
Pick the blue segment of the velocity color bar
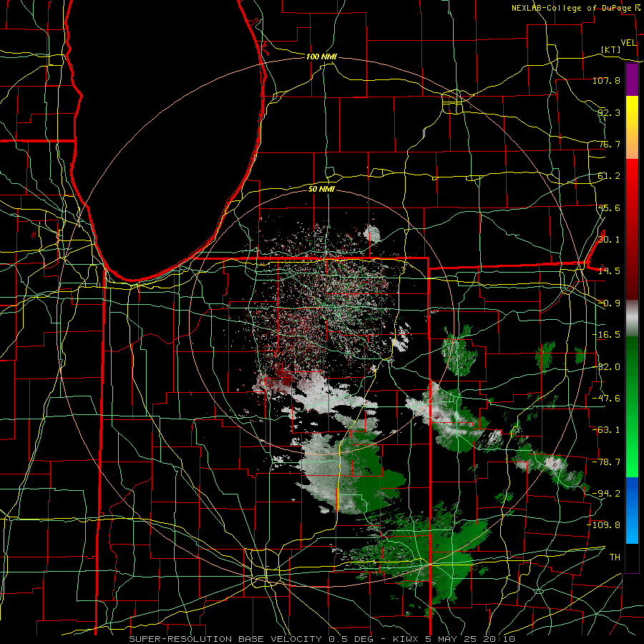tap(632, 510)
